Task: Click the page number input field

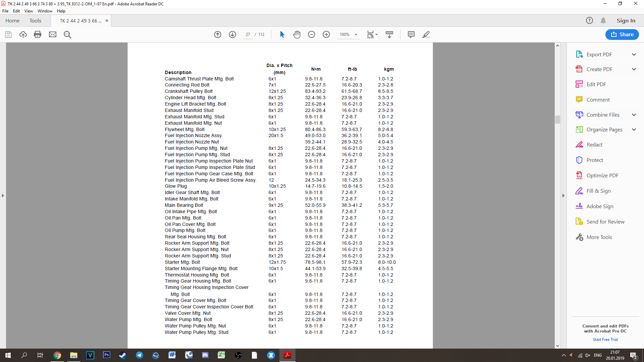Action: [x=248, y=35]
